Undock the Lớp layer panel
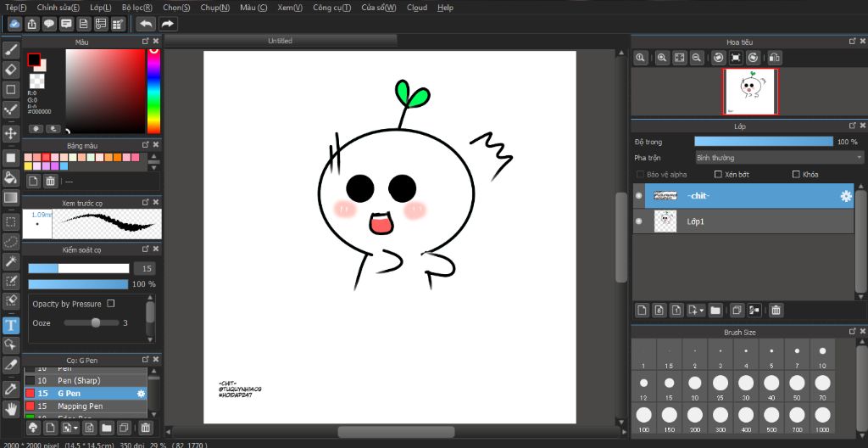The image size is (868, 448). pos(853,126)
